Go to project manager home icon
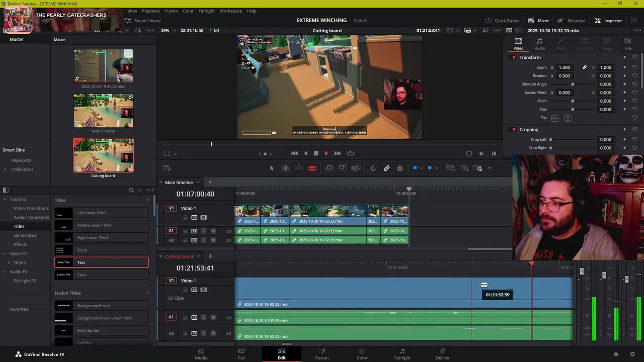Viewport: 644px width, 362px height. pyautogui.click(x=615, y=354)
